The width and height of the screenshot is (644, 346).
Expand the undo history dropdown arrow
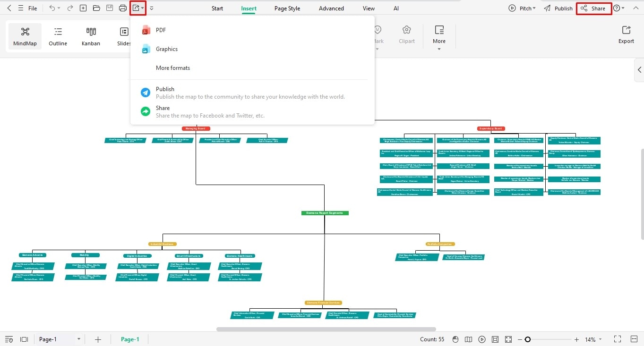tap(59, 8)
